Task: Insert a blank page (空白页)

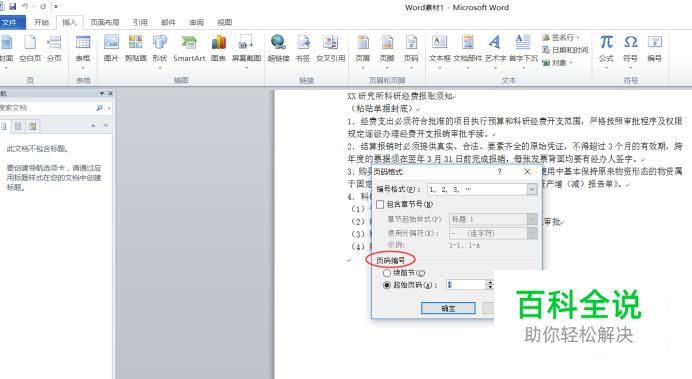Action: [30, 49]
